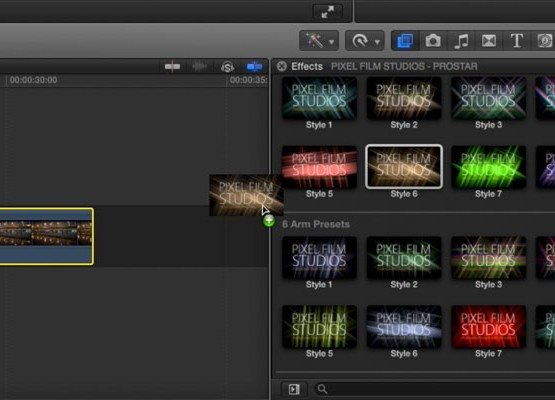The height and width of the screenshot is (400, 555).
Task: Toggle the Effects browser button
Action: tap(405, 41)
